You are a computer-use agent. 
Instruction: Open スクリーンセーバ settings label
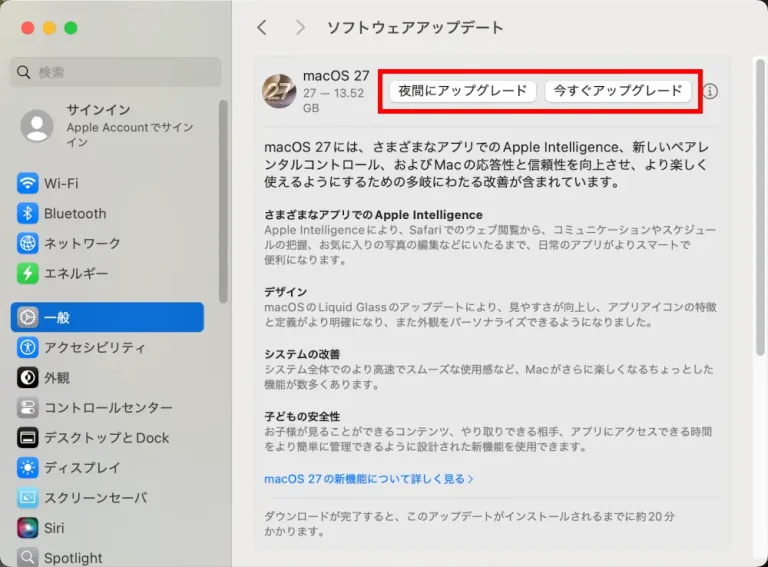96,498
